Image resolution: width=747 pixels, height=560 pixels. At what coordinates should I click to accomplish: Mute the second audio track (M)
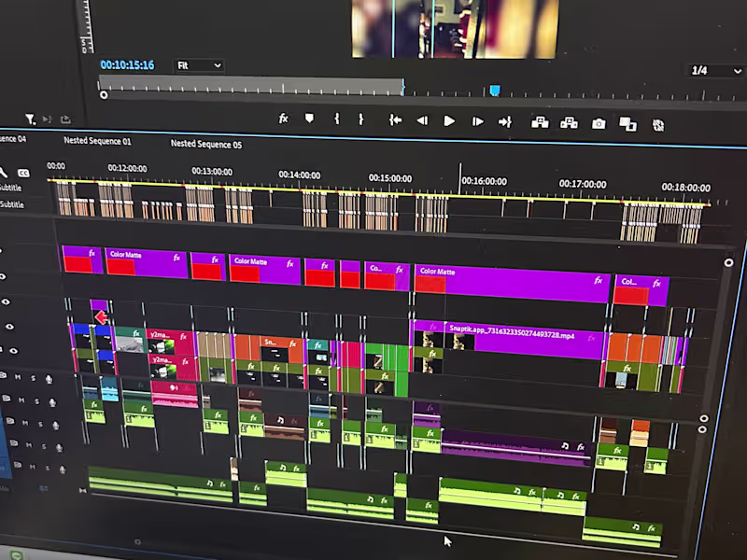pos(21,400)
